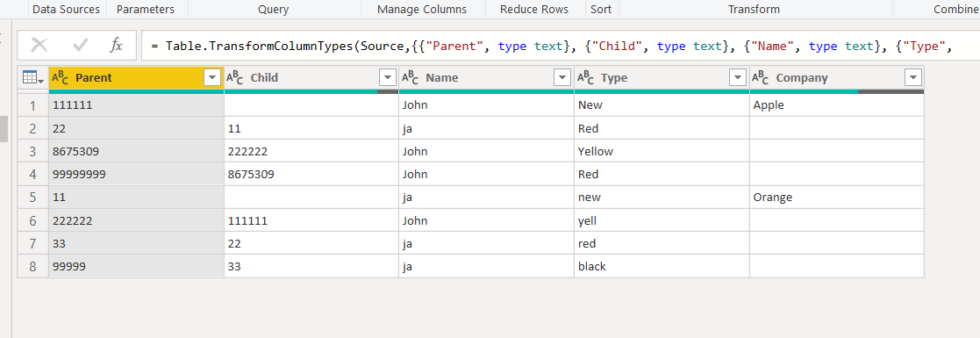Select the black type cell

[x=662, y=266]
